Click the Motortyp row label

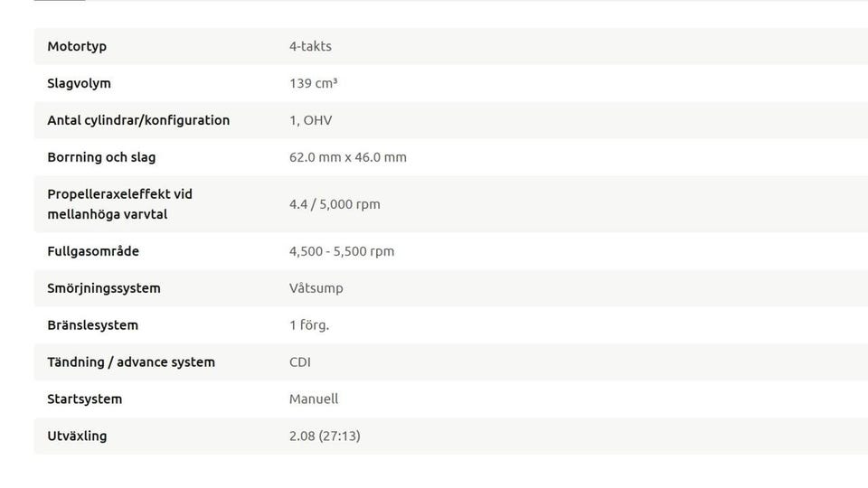pos(77,46)
